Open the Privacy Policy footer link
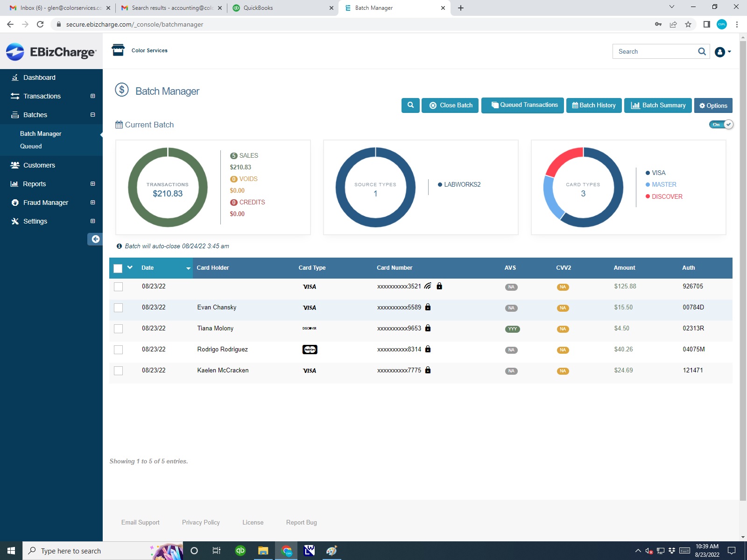This screenshot has height=560, width=747. click(201, 522)
